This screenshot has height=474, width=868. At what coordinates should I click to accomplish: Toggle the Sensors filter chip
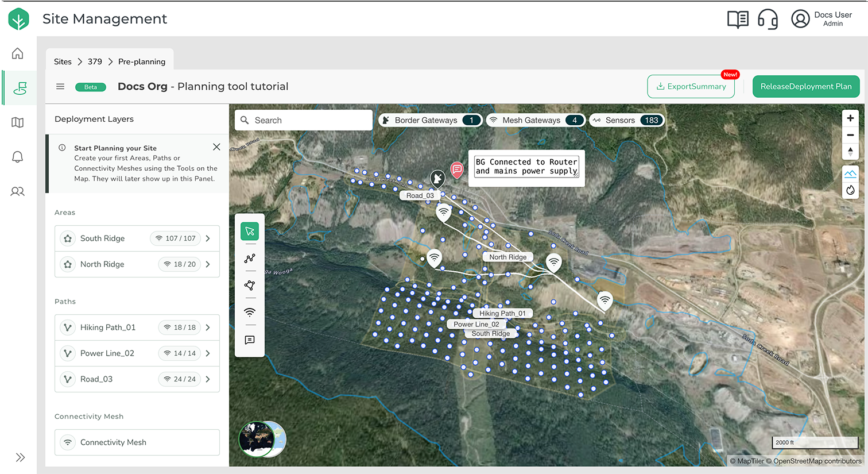coord(627,120)
